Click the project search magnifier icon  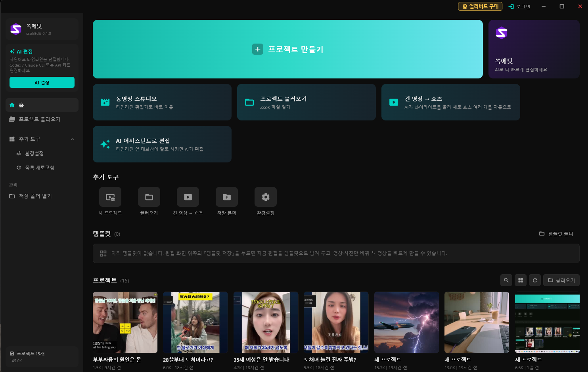point(506,280)
